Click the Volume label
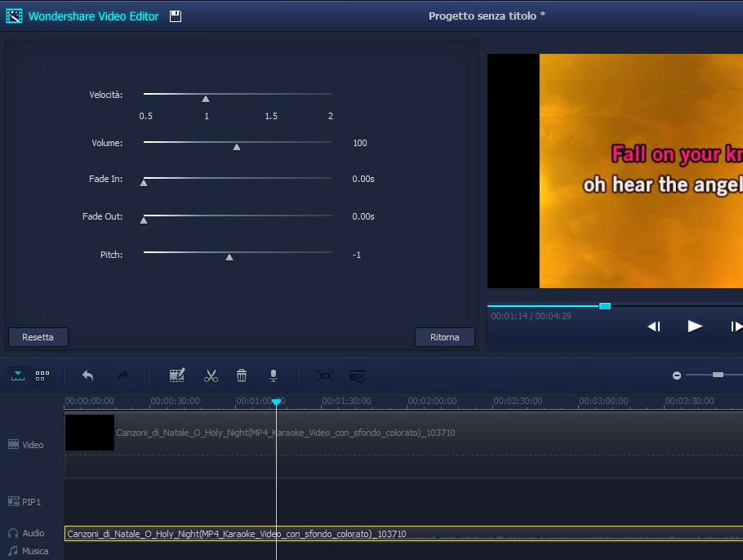This screenshot has width=743, height=560. 107,143
